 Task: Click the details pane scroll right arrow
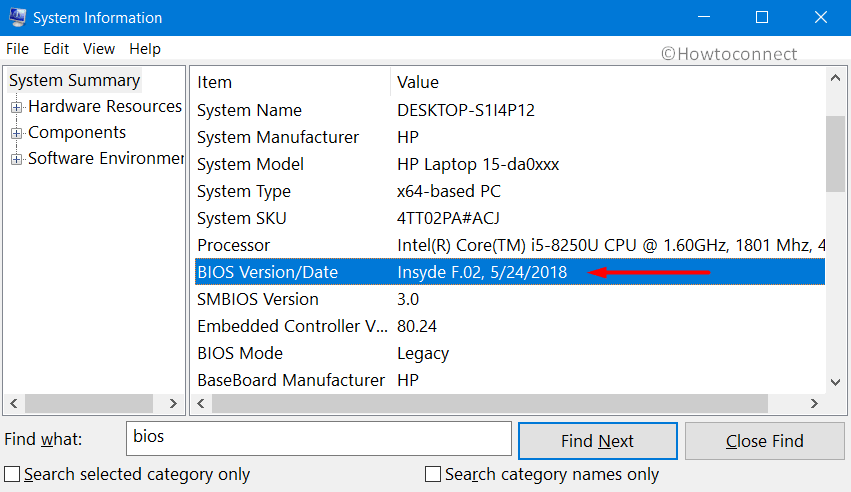814,403
